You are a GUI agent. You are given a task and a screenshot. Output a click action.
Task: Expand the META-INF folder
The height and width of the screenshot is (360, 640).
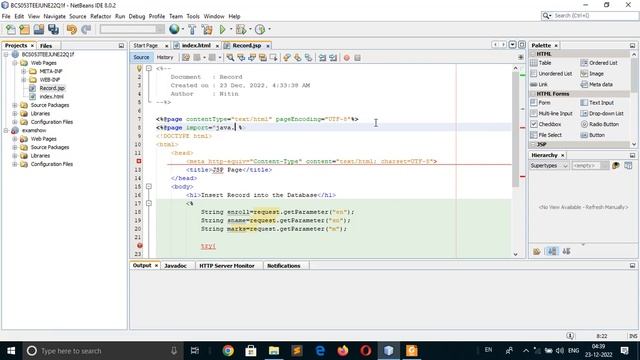(24, 71)
